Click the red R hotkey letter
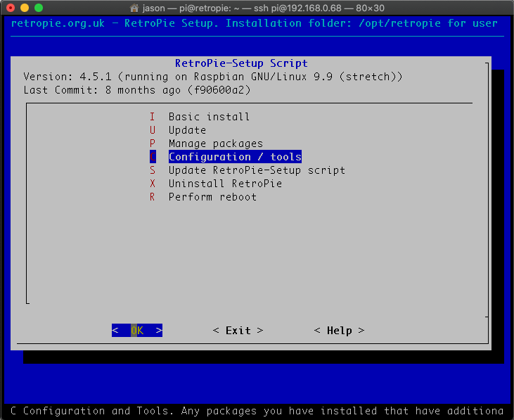The image size is (514, 420). pos(152,197)
